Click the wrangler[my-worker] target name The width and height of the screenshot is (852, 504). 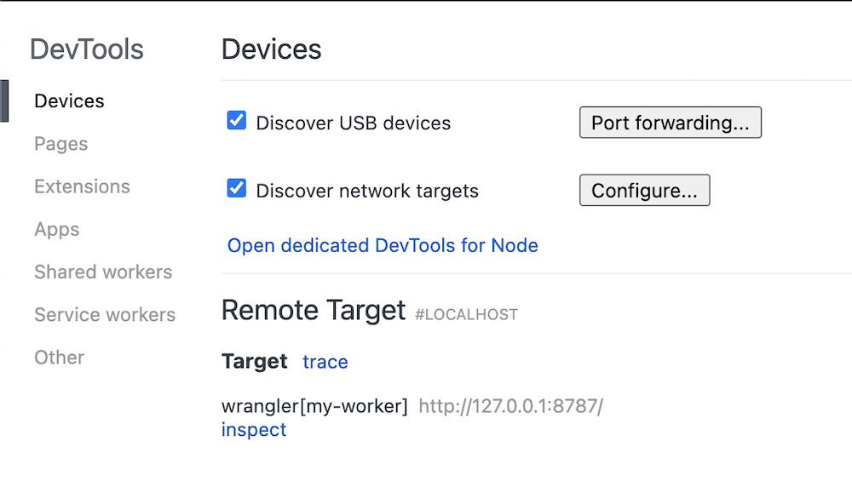click(x=313, y=406)
